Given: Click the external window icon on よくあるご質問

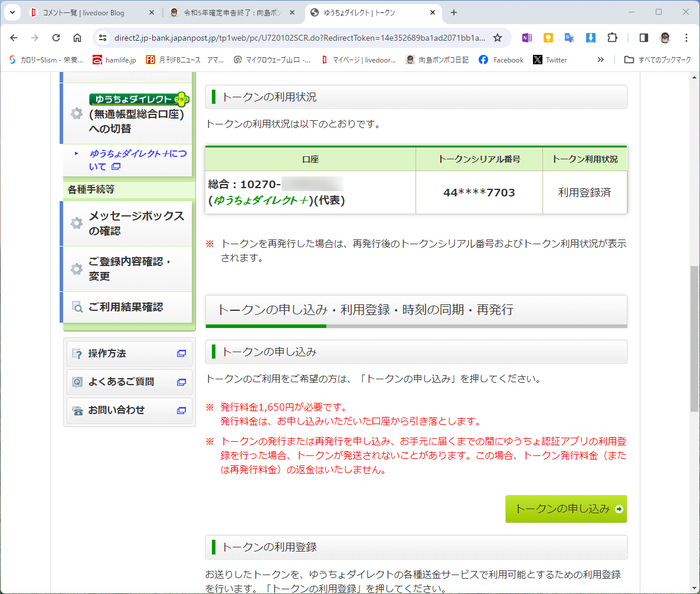Looking at the screenshot, I should pyautogui.click(x=181, y=382).
